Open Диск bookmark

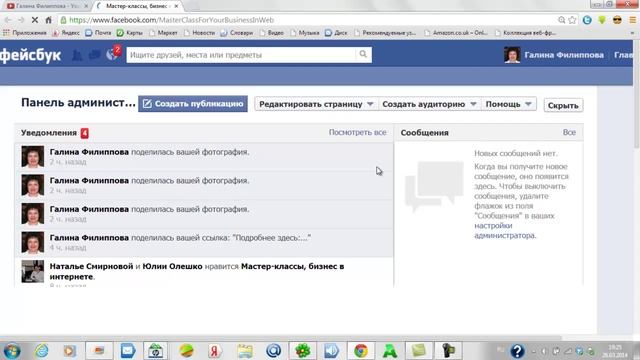click(x=336, y=33)
